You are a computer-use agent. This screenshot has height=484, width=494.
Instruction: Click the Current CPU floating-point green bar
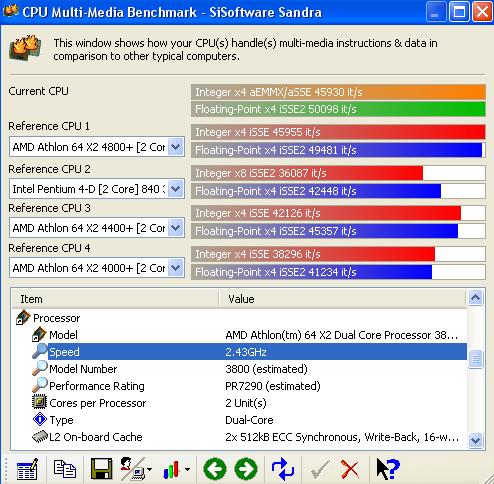coord(338,109)
